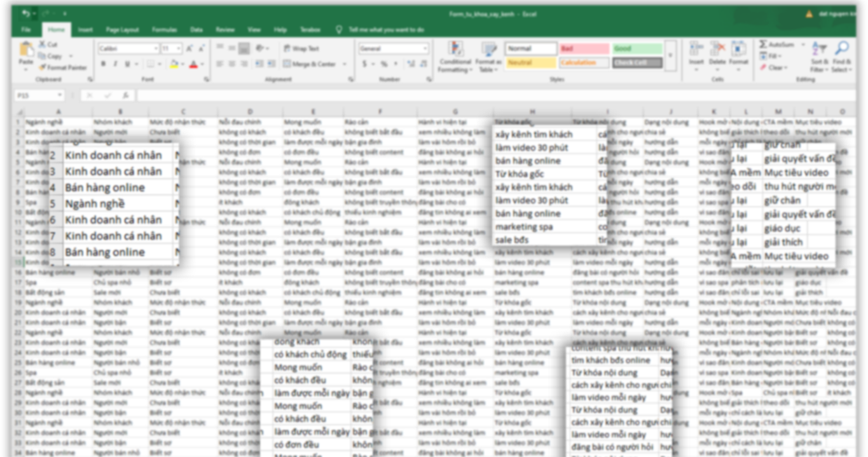Expand the General number format dropdown
This screenshot has height=457, width=868.
coord(424,49)
